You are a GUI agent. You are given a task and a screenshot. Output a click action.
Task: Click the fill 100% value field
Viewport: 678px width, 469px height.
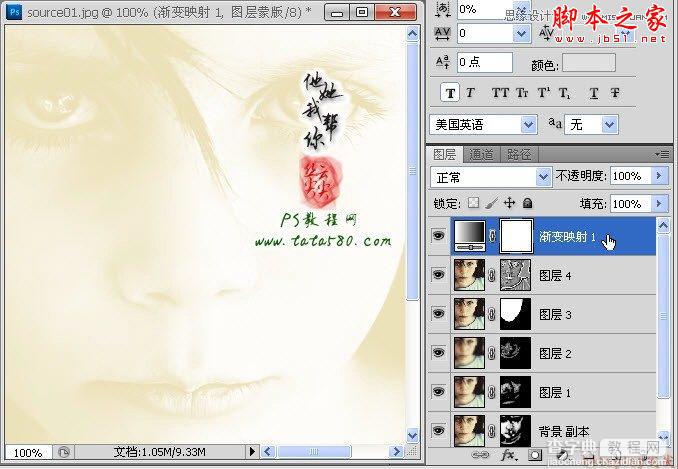click(631, 204)
